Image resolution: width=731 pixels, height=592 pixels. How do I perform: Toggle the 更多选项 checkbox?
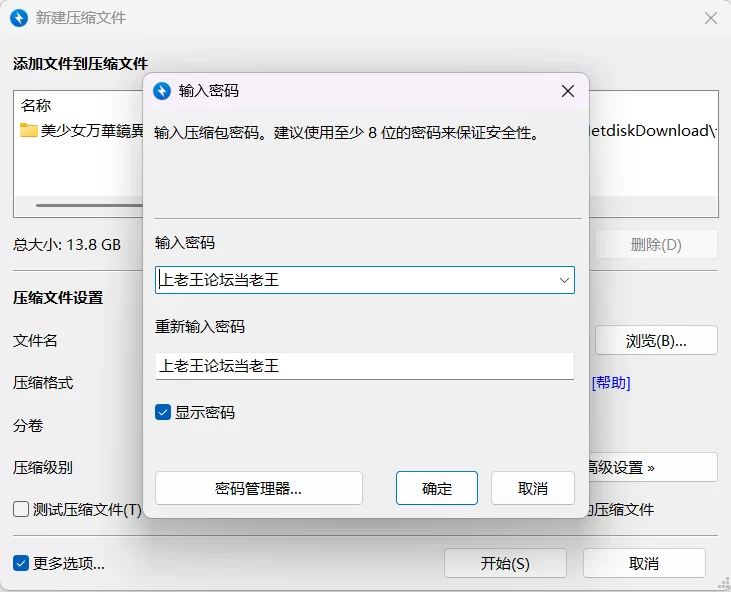[21, 563]
